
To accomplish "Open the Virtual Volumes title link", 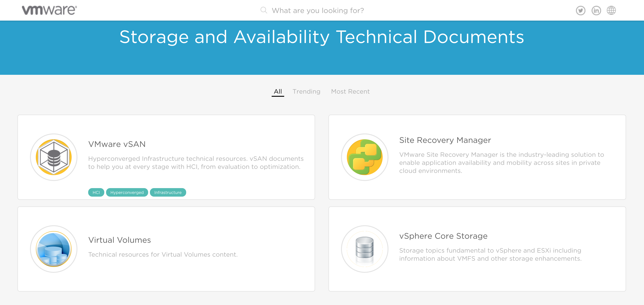I will [119, 240].
